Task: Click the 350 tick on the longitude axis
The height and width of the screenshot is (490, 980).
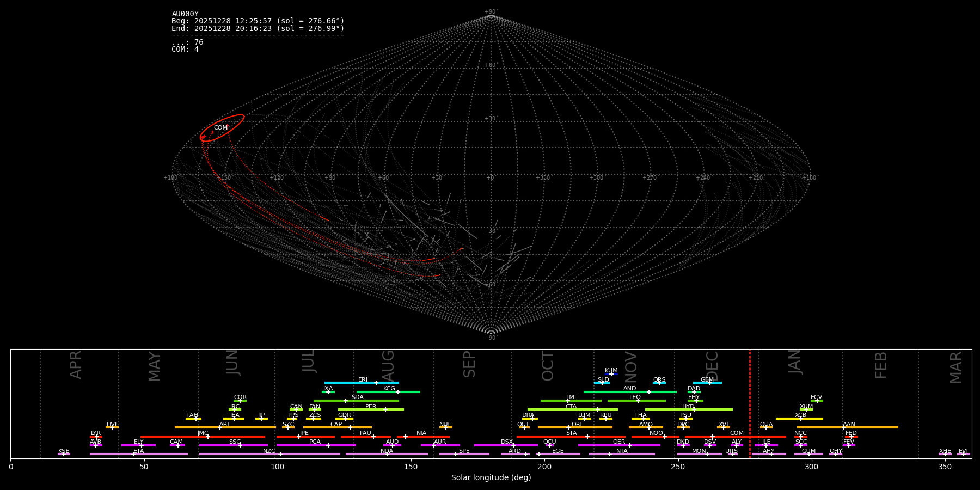Action: [945, 467]
